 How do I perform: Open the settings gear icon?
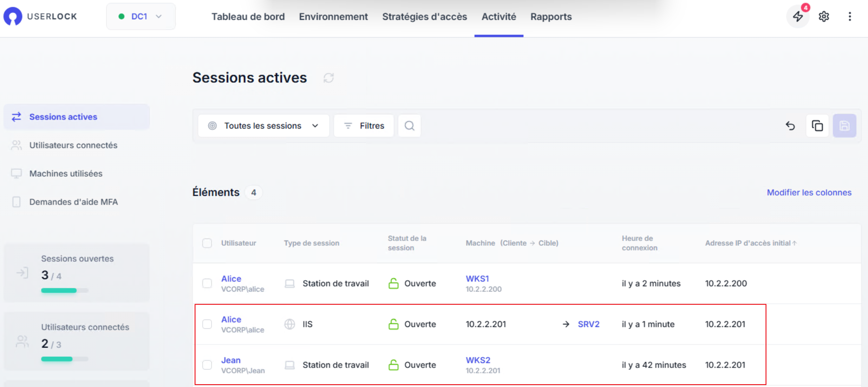(x=824, y=17)
